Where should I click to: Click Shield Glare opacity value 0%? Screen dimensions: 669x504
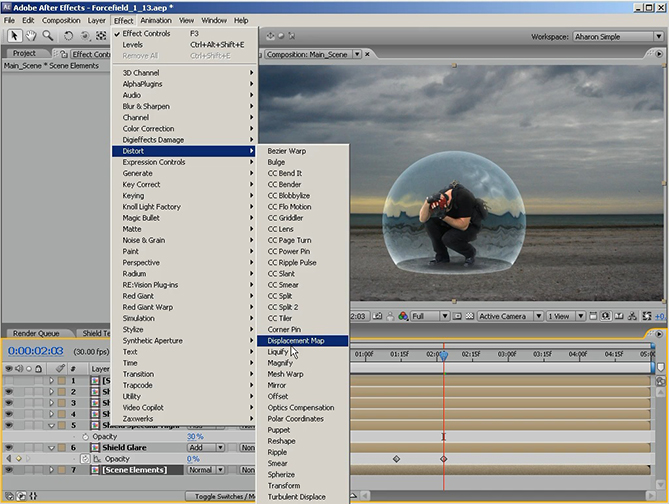193,459
